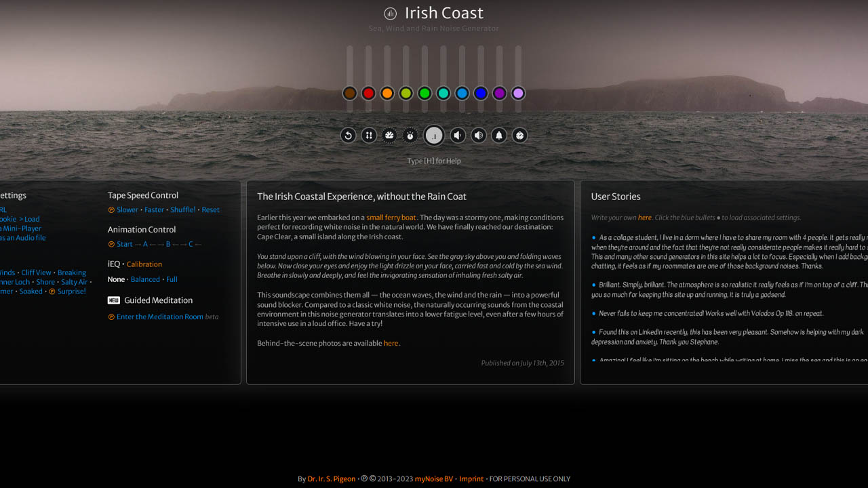Click the up-down arrows slider icon
The height and width of the screenshot is (488, 868).
point(368,136)
